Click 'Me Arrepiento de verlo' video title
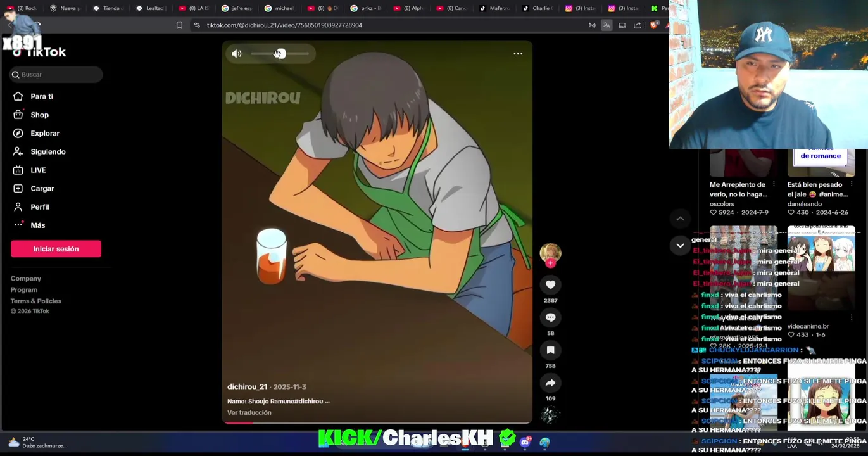 (738, 189)
